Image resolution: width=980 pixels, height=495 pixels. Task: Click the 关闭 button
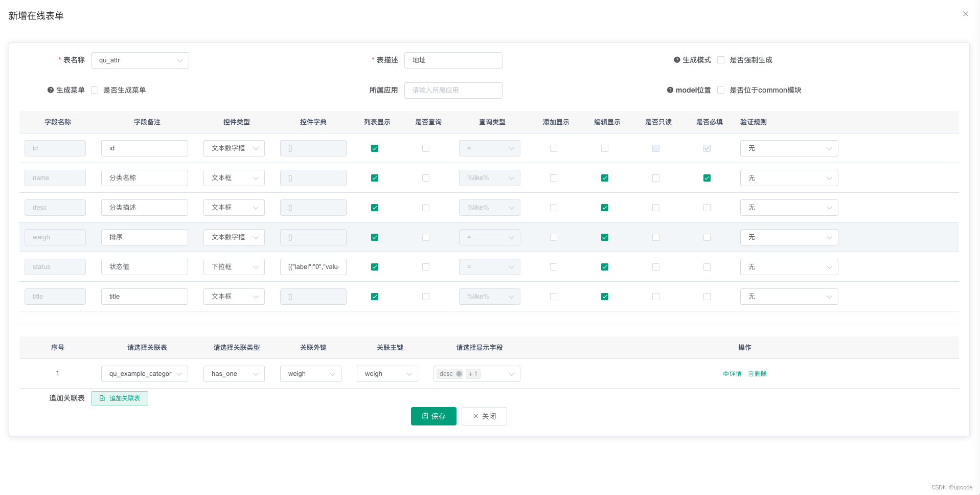[x=484, y=416]
